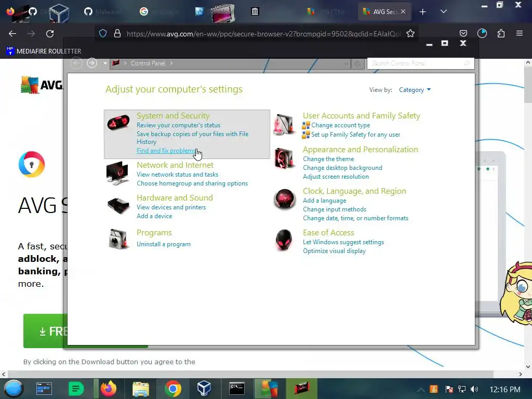The width and height of the screenshot is (532, 399).
Task: Open Firefox extensions puzzle icon
Action: coord(501,34)
